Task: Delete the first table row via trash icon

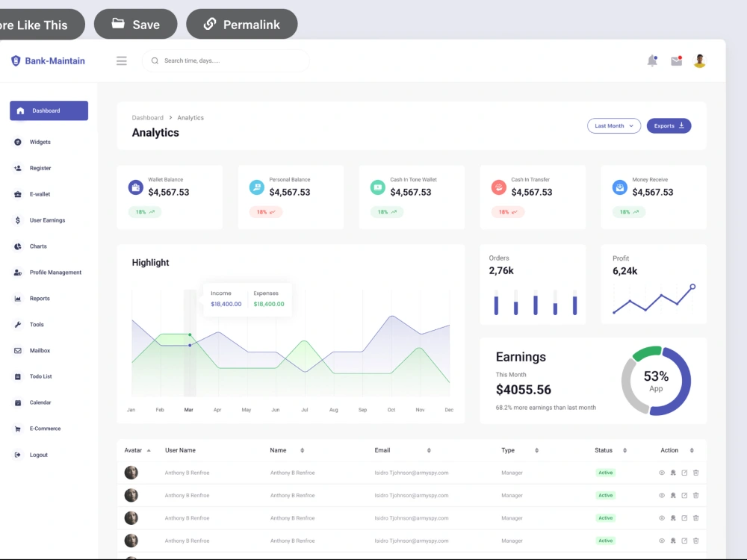Action: tap(695, 473)
